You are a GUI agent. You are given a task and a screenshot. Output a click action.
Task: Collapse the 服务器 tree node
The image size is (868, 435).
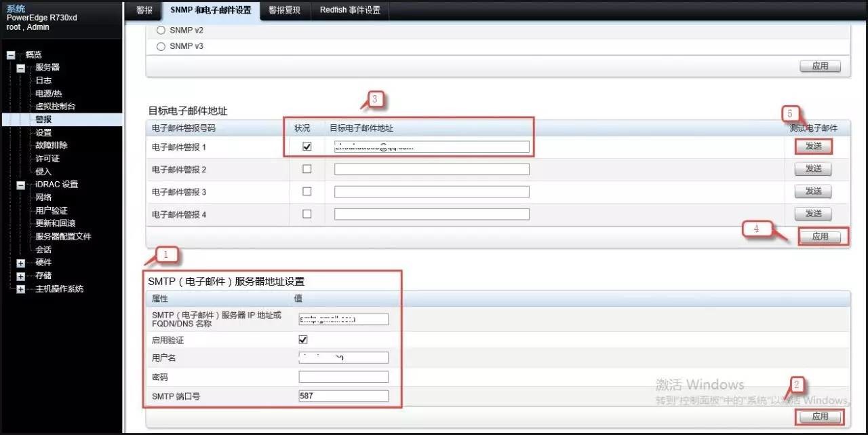click(20, 68)
